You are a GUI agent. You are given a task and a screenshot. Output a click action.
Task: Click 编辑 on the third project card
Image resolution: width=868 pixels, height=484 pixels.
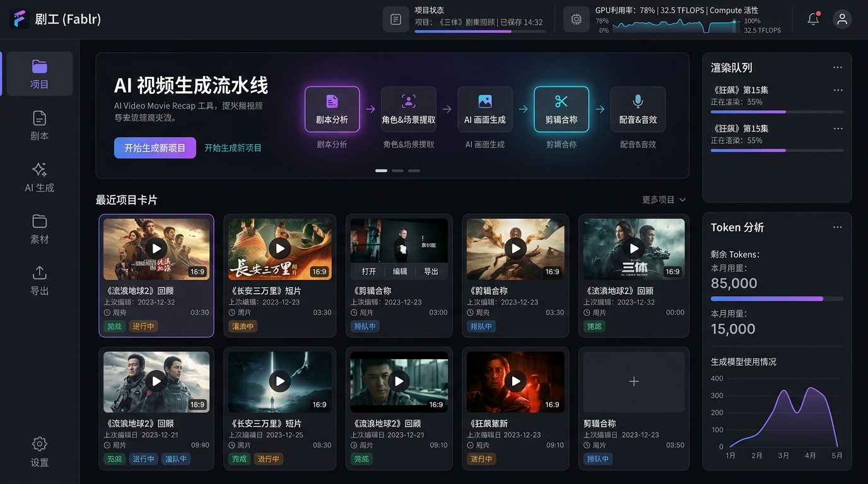point(400,271)
